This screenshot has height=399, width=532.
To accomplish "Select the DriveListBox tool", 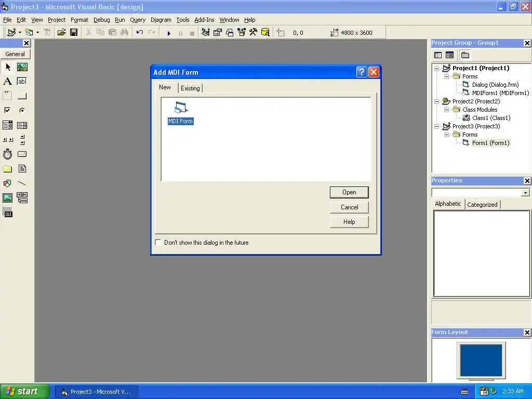I will 22,154.
